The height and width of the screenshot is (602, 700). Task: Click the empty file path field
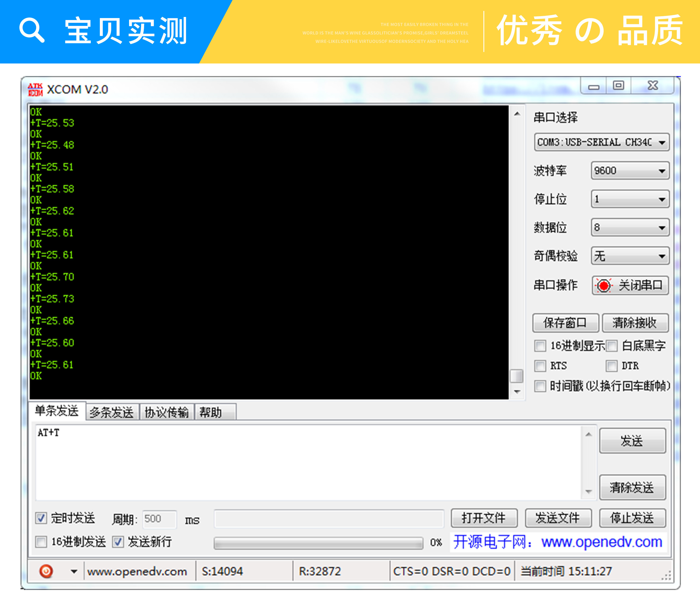point(329,519)
